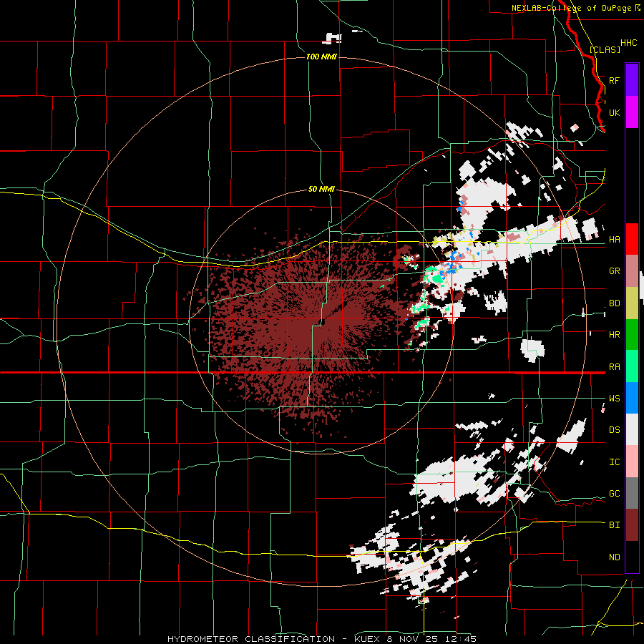Pick the DS white legend swatch
The image size is (644, 644).
632,429
